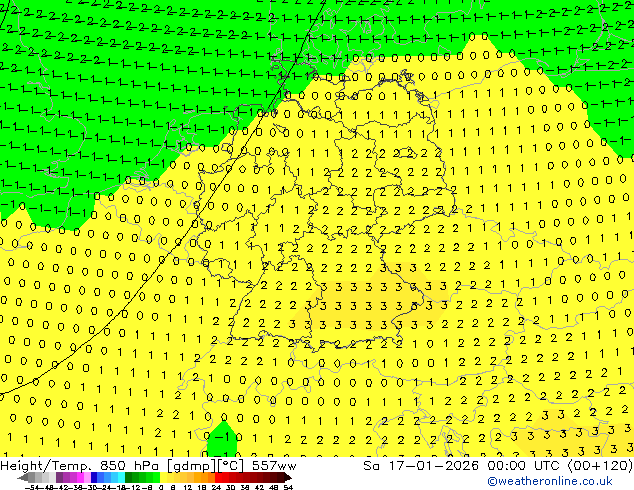Click the gray left arrow end of the color scale
The height and width of the screenshot is (490, 634).
tap(23, 478)
